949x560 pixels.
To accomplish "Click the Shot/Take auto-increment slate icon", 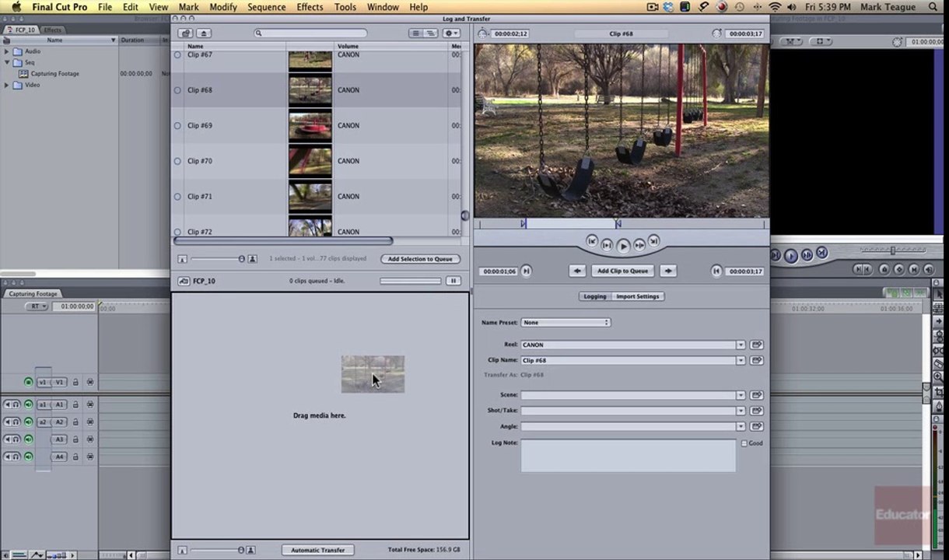I will (756, 411).
